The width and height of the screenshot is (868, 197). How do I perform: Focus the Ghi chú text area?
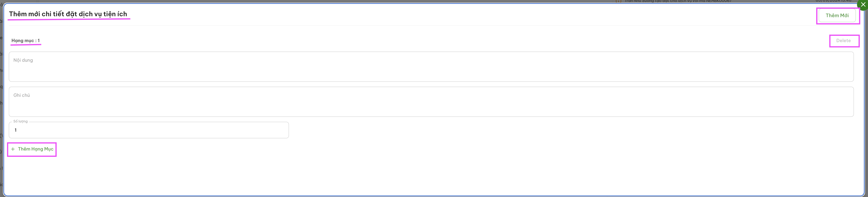pos(431,102)
